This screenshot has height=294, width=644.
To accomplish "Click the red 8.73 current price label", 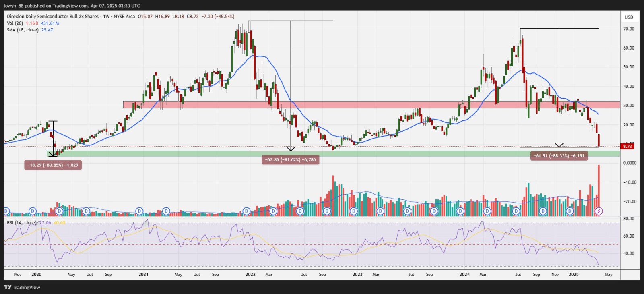I will 628,146.
